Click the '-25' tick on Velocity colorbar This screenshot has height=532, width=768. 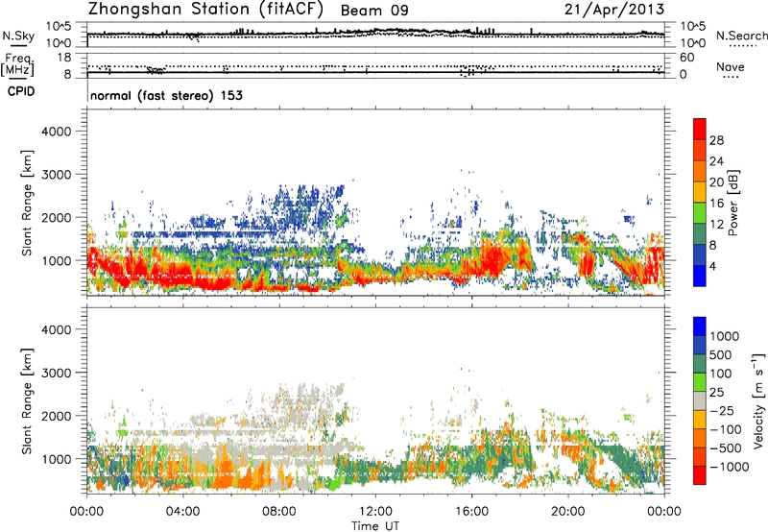click(x=722, y=410)
